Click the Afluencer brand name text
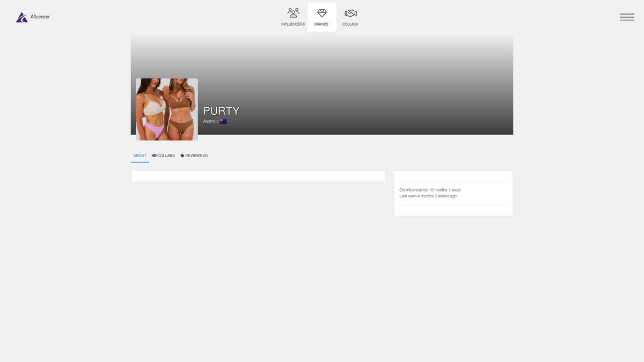The width and height of the screenshot is (644, 362). pyautogui.click(x=40, y=17)
